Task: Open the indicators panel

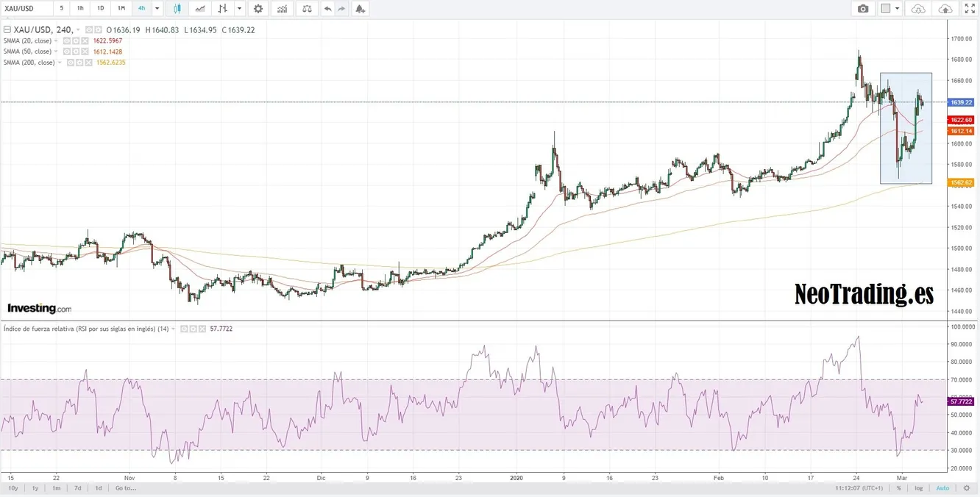Action: 282,9
